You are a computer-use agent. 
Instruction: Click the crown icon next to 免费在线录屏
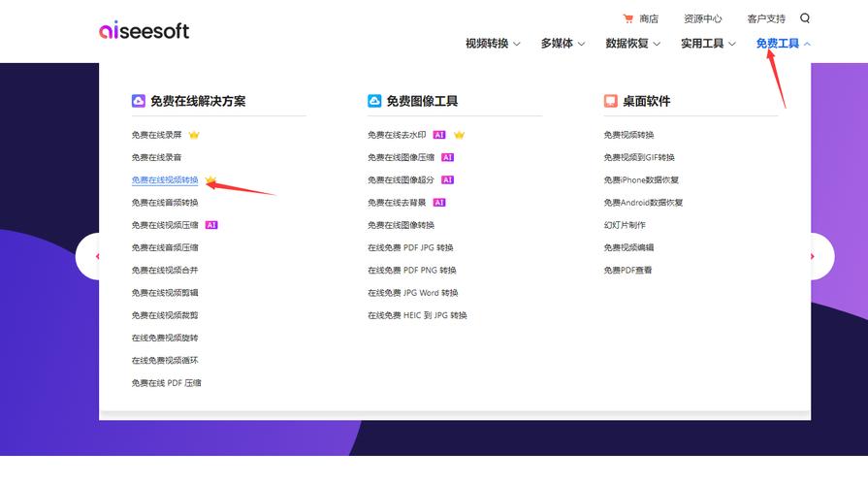[x=194, y=135]
